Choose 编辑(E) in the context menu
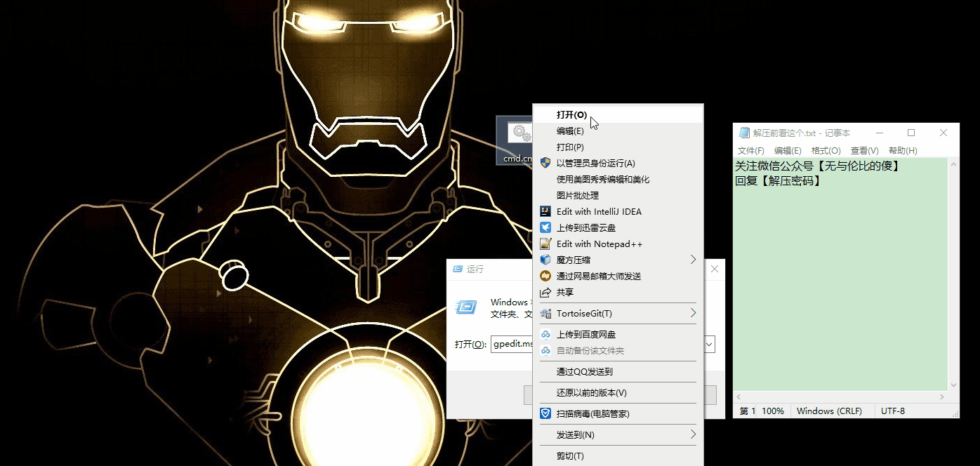Screen dimensions: 980x466 pos(618,131)
